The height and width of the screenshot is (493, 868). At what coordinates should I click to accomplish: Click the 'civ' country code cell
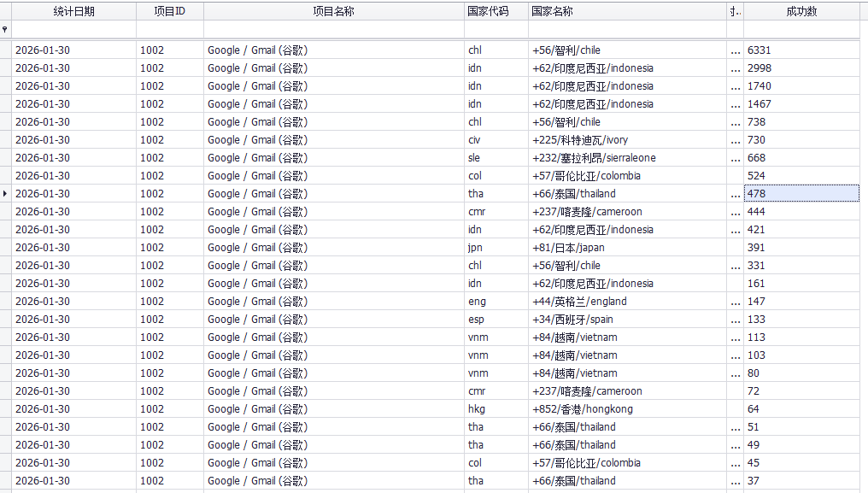tap(496, 139)
